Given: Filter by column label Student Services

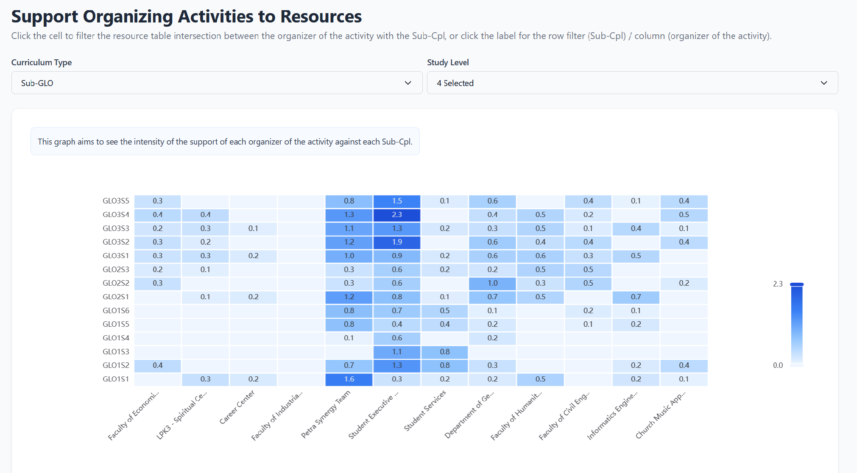Looking at the screenshot, I should point(425,411).
